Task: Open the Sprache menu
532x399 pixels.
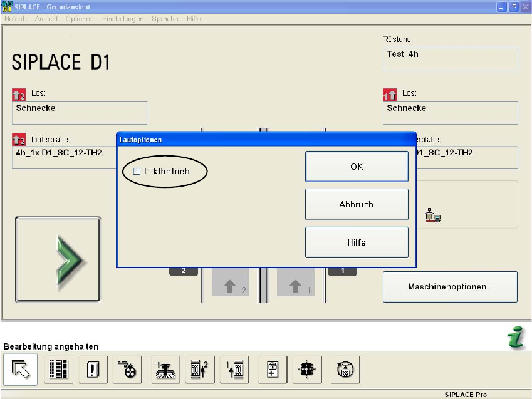Action: tap(165, 19)
